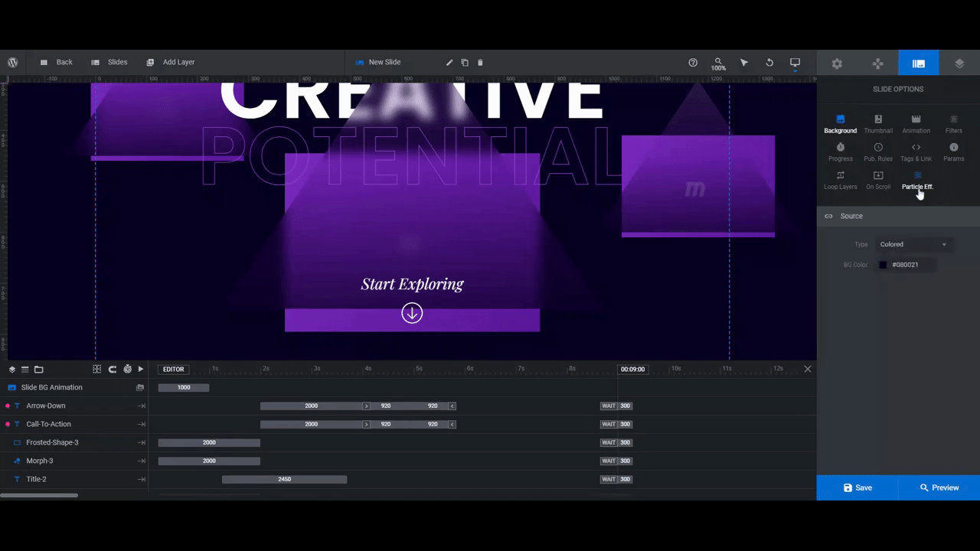Select the Loop Layers option

tap(840, 181)
